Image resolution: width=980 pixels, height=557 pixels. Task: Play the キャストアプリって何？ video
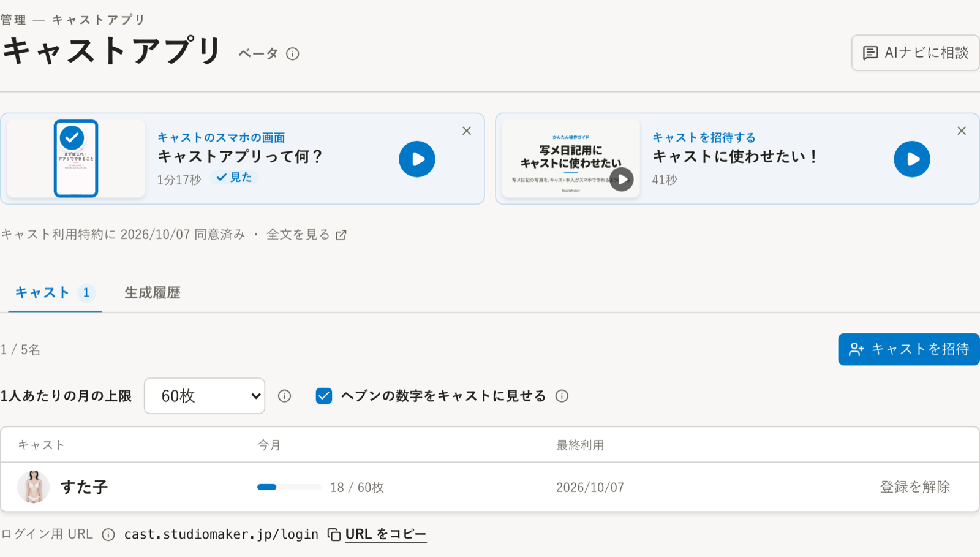tap(417, 159)
